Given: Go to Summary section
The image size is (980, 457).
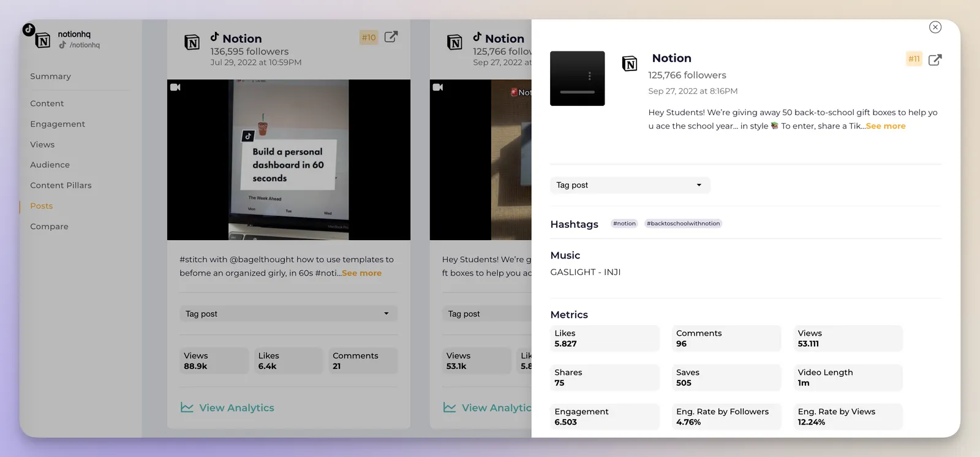Looking at the screenshot, I should click(50, 77).
